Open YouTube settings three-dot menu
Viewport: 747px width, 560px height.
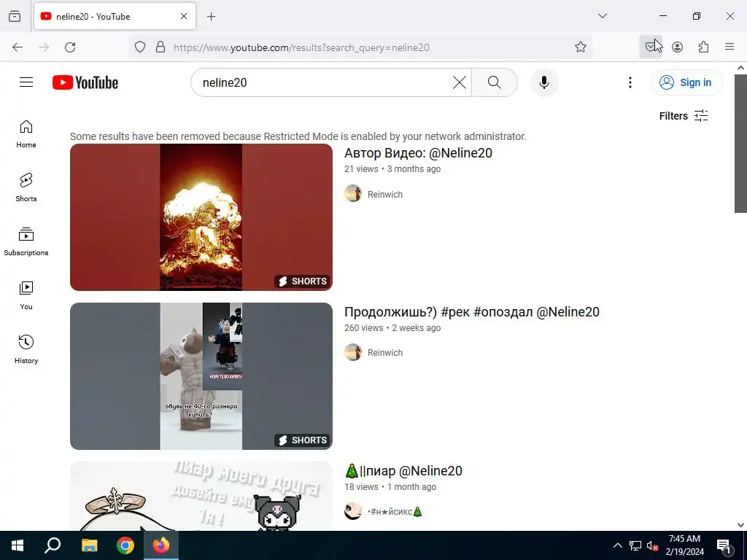(x=630, y=82)
